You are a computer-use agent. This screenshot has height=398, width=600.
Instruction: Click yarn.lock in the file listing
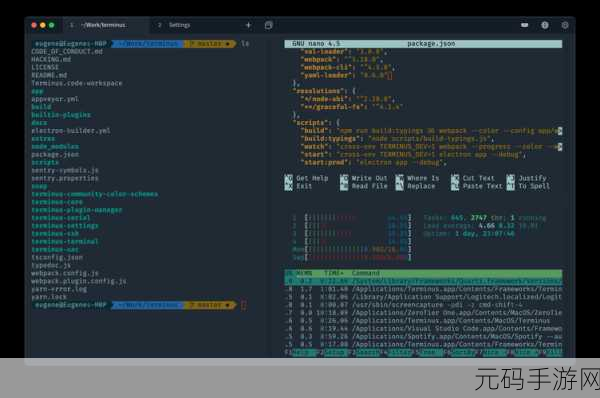pos(49,297)
